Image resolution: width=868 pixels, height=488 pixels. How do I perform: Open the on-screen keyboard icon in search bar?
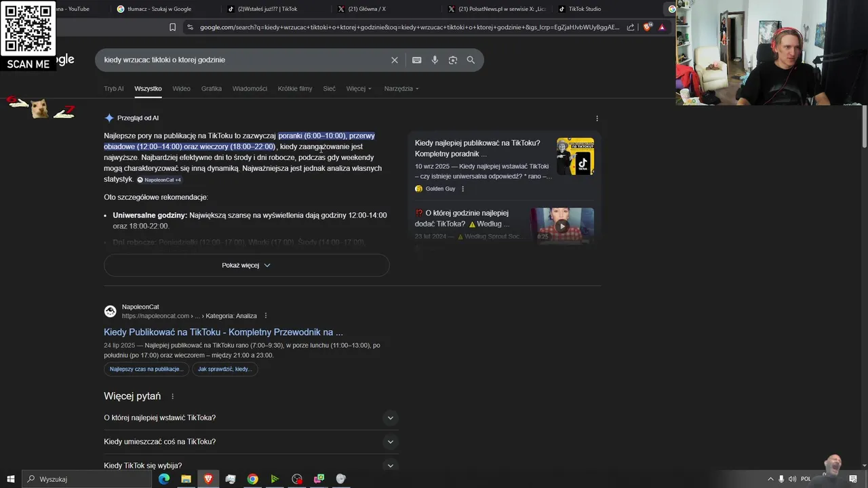coord(417,60)
